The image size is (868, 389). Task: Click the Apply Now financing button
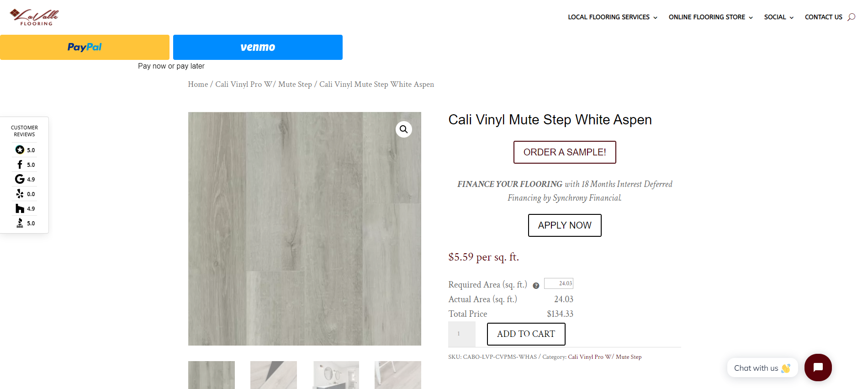pos(565,225)
